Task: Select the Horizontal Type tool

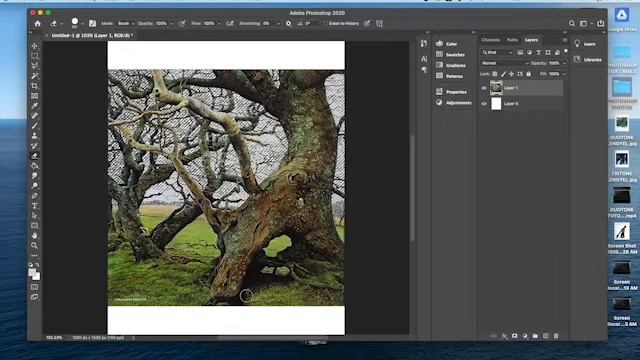Action: click(x=35, y=206)
